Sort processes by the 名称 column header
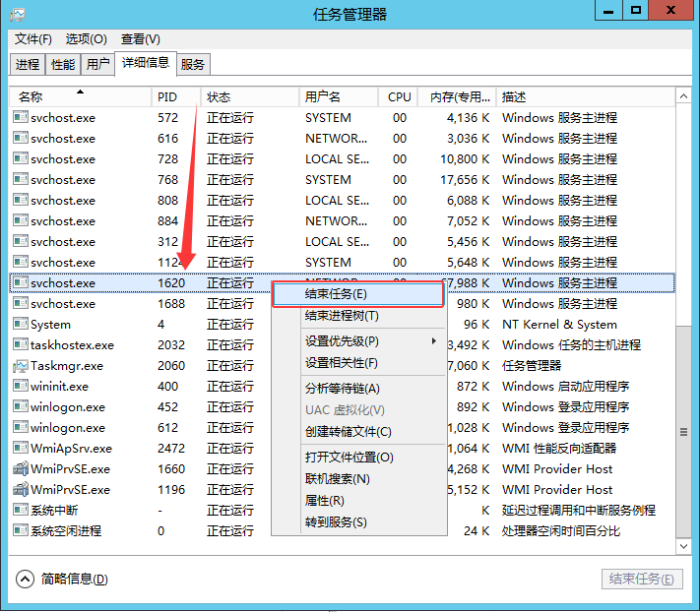Screen dimensions: 700x612 click(79, 97)
